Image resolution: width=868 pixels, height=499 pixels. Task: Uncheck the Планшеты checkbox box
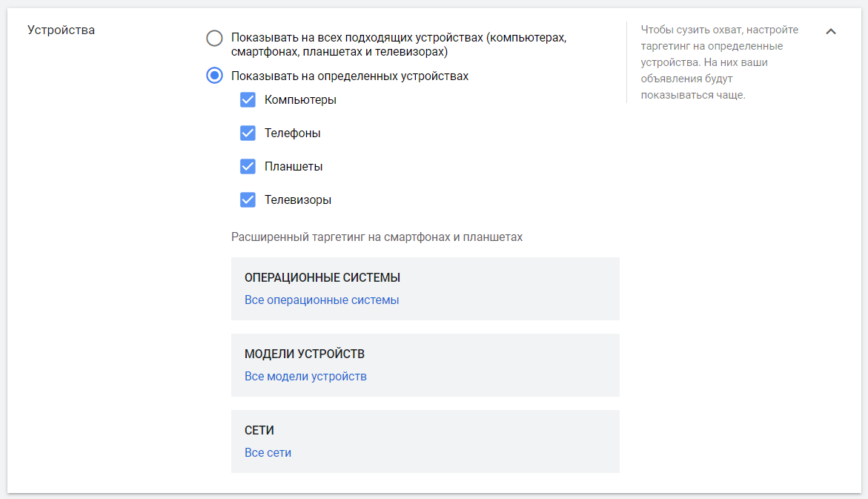point(248,166)
